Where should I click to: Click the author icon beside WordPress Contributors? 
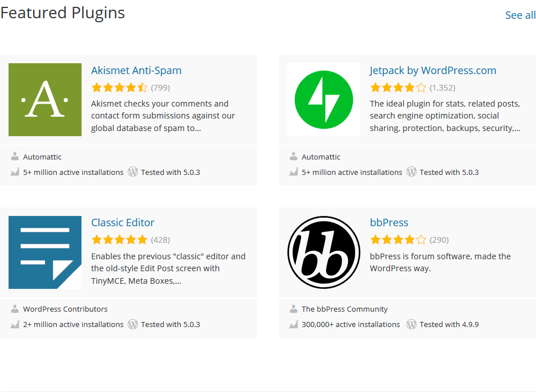[15, 309]
